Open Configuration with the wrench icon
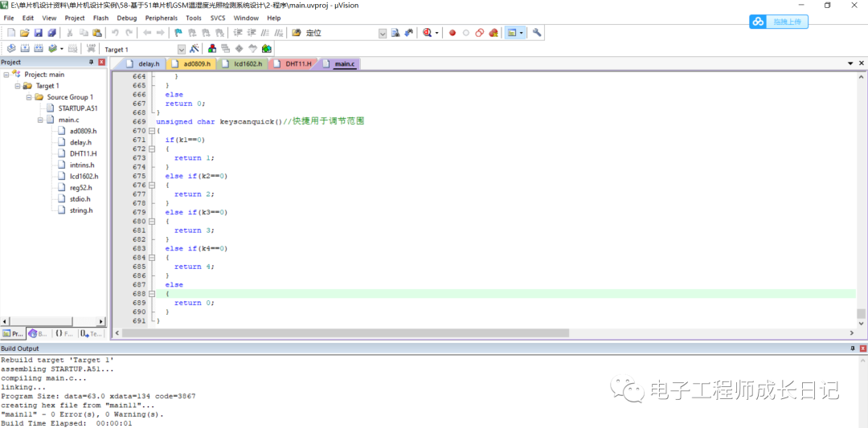This screenshot has width=868, height=428. [536, 33]
